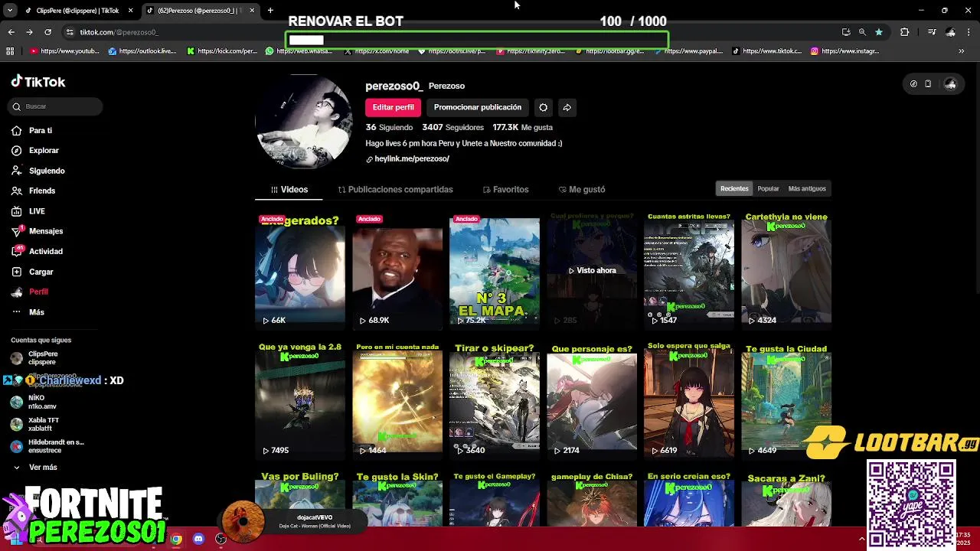Open the 3407 Seguidores count
Image resolution: width=980 pixels, height=551 pixels.
tap(452, 127)
